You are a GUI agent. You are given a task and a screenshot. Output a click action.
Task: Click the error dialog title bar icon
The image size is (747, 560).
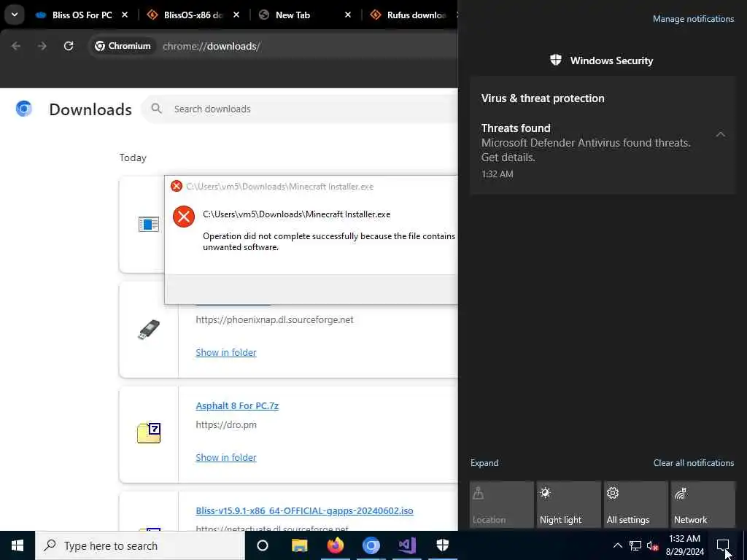[x=177, y=186]
